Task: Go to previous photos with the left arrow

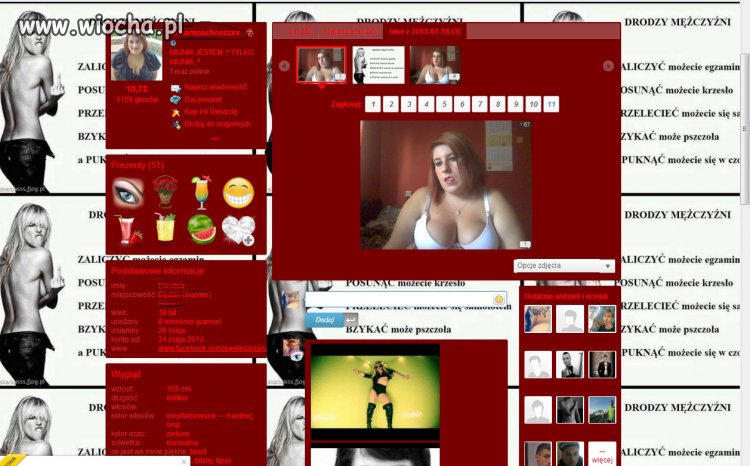Action: pos(284,66)
